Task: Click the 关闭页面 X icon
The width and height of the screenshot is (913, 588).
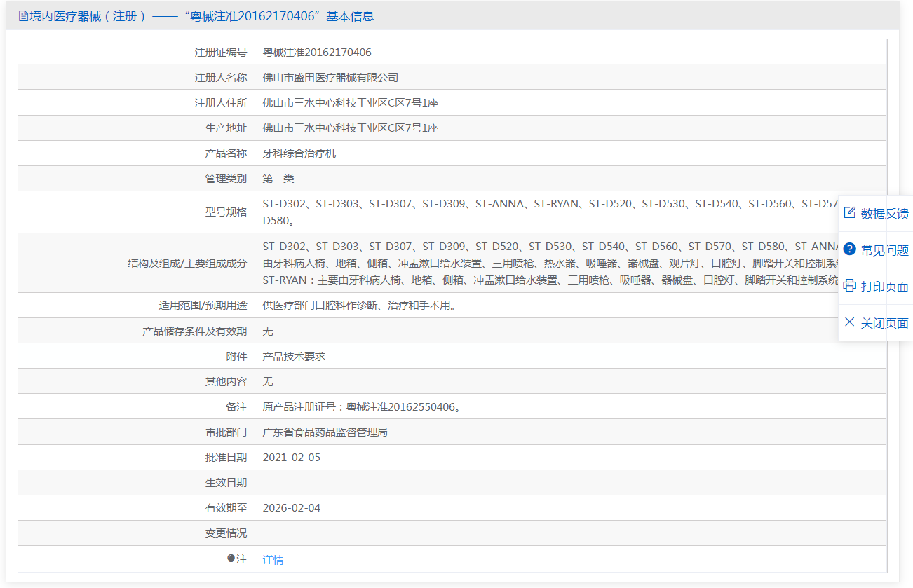Action: pos(850,322)
